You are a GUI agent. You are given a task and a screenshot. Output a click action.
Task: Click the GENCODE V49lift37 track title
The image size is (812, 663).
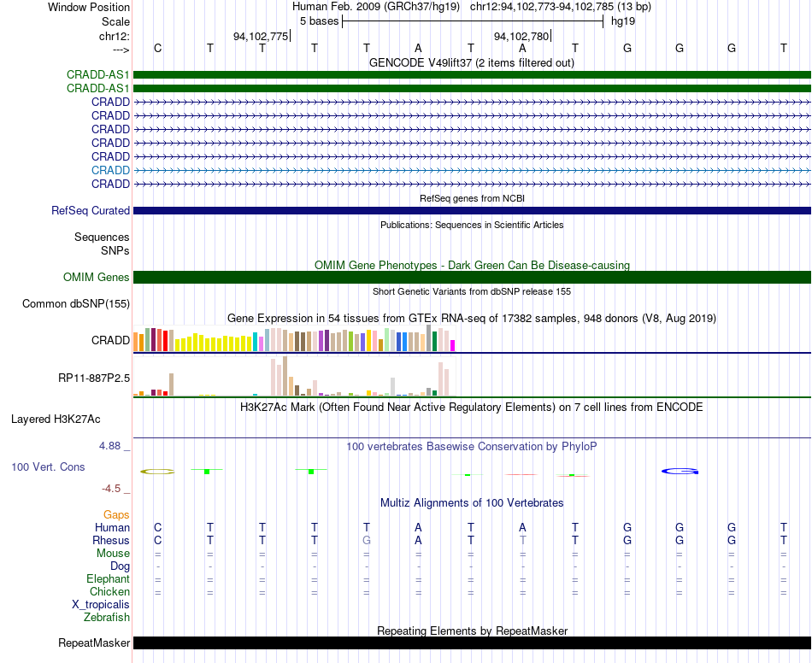472,63
